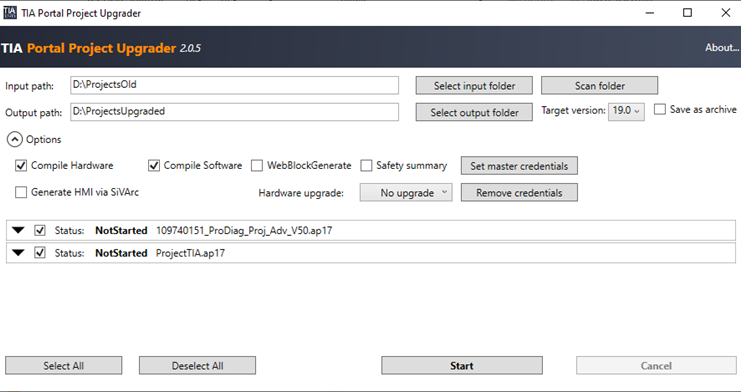741x392 pixels.
Task: Click the Deselect All button
Action: (197, 366)
